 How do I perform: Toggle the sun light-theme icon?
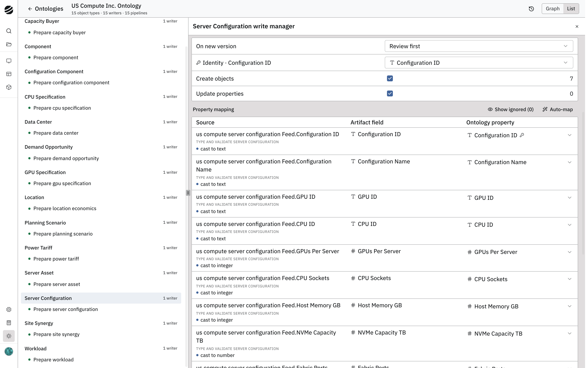[9, 336]
